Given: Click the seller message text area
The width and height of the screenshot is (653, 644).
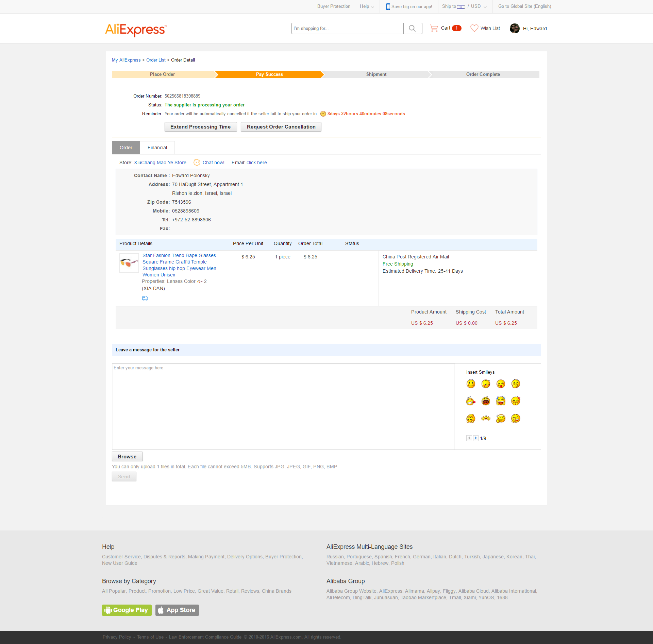Looking at the screenshot, I should pyautogui.click(x=283, y=406).
